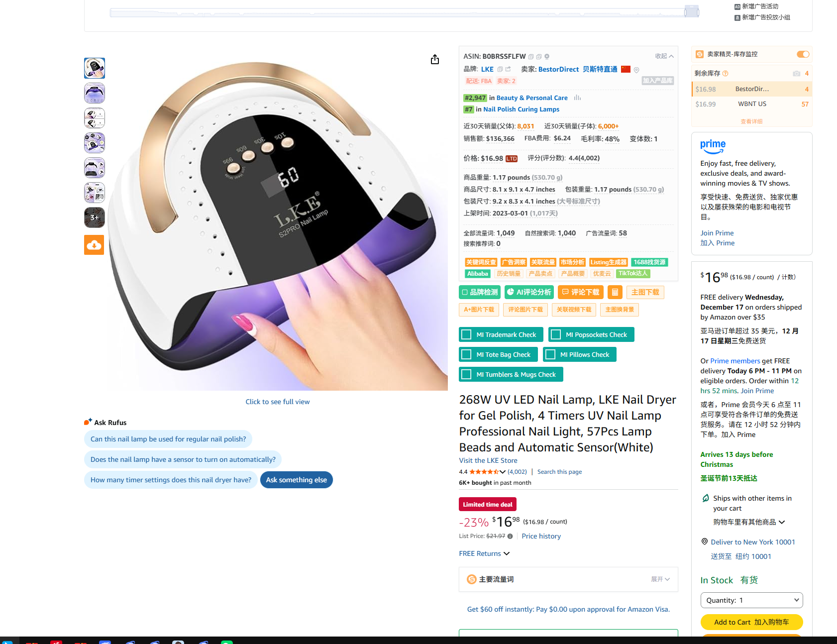Open the calculator icon button
This screenshot has width=837, height=644.
(615, 292)
